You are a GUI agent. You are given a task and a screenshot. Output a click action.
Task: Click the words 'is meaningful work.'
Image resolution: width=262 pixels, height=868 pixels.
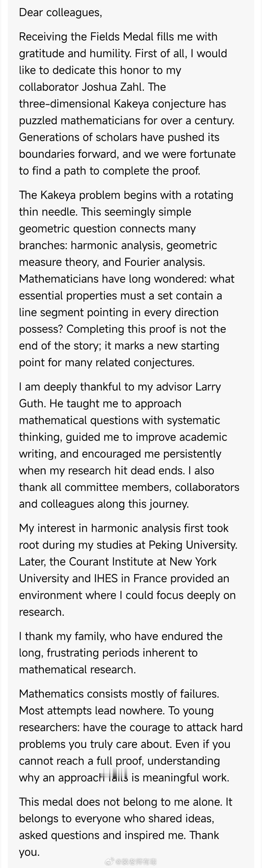click(180, 778)
